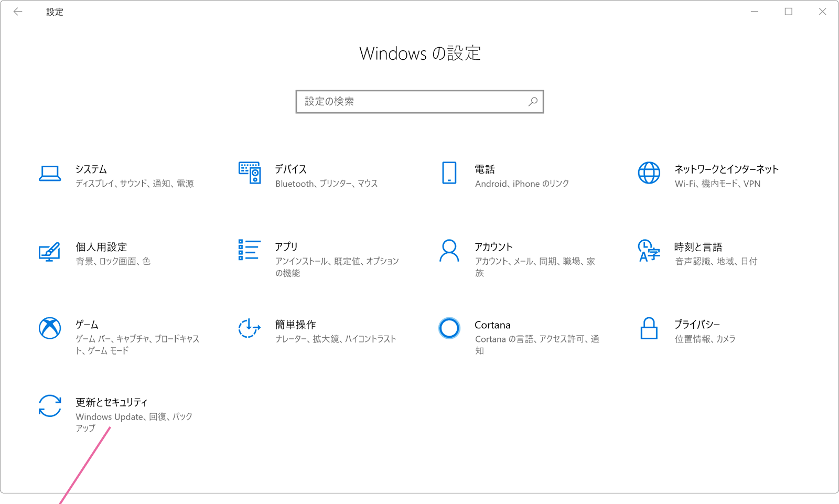Click the ナレーター、拡大鏡、ハイコントラスト description
The width and height of the screenshot is (839, 504).
click(x=336, y=339)
